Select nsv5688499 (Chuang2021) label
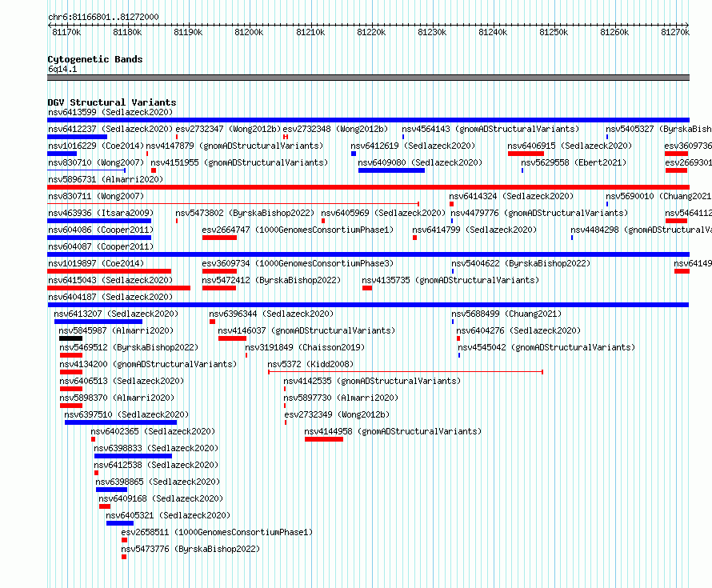Screen dimensions: 712x588 point(506,314)
